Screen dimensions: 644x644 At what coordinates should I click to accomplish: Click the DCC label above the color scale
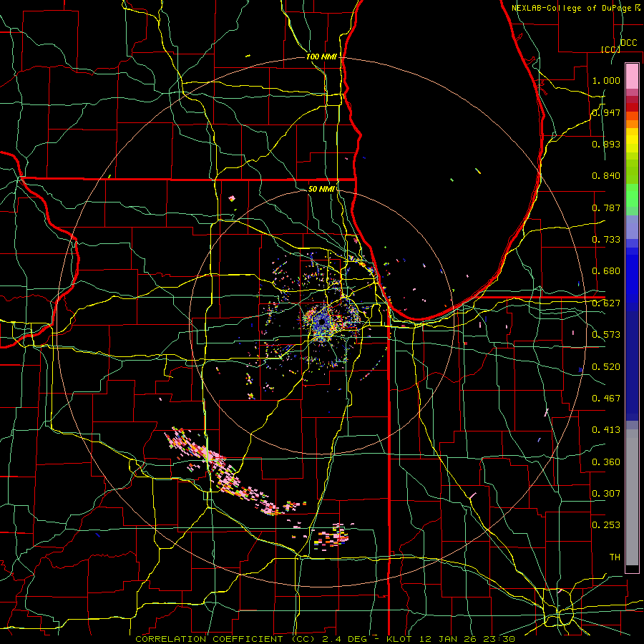628,43
